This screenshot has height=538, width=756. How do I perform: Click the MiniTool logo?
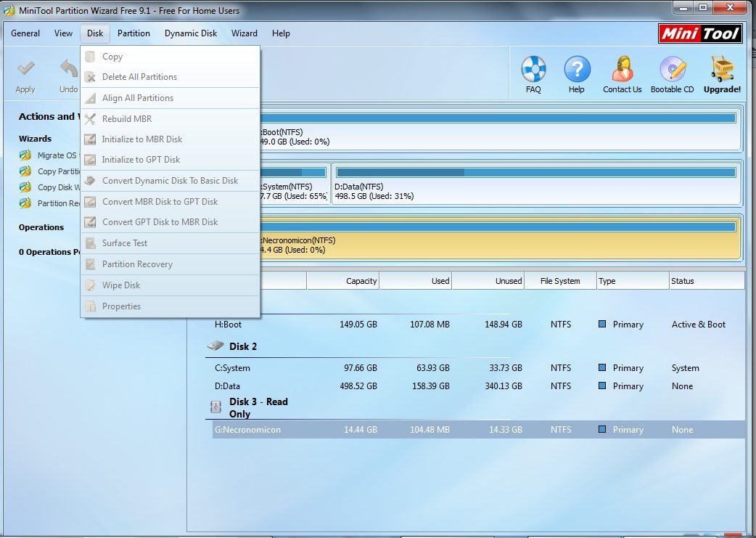pyautogui.click(x=700, y=33)
